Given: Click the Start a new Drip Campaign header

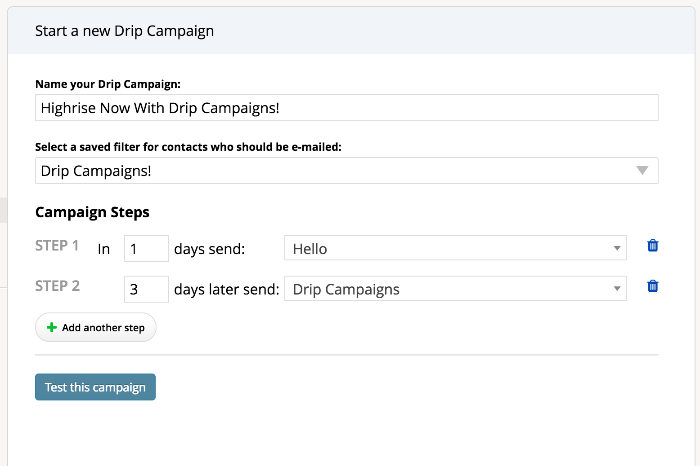Looking at the screenshot, I should point(125,31).
